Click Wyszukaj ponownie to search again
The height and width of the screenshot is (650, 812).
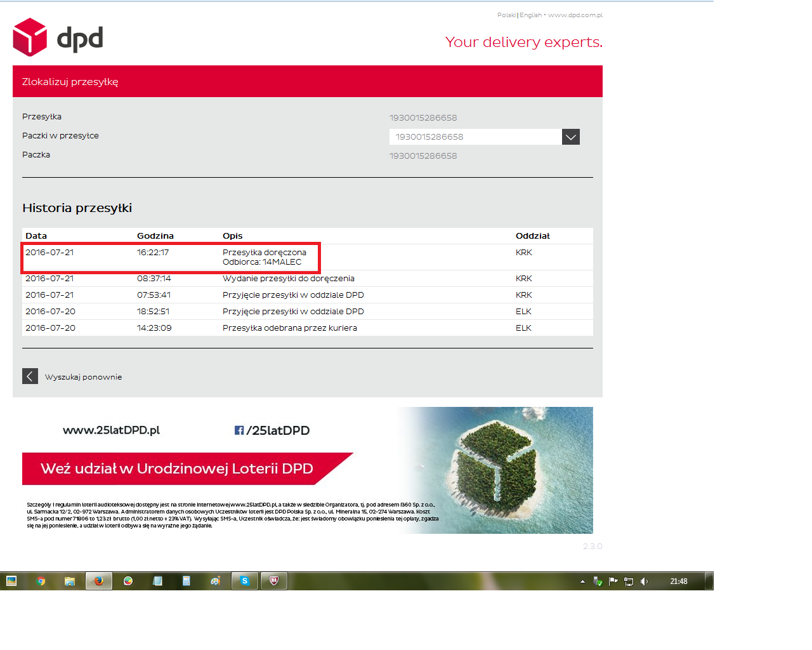coord(83,377)
